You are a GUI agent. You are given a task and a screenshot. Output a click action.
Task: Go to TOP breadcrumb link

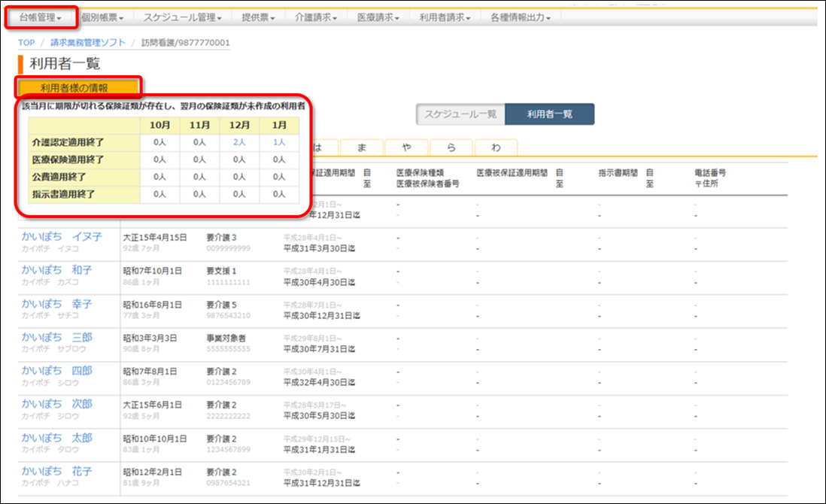(26, 43)
